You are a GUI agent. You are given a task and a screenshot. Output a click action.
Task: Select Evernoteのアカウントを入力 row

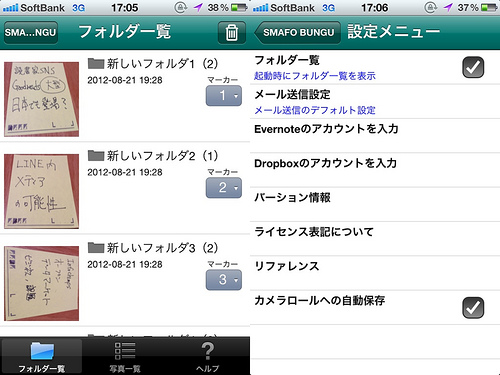(x=375, y=136)
